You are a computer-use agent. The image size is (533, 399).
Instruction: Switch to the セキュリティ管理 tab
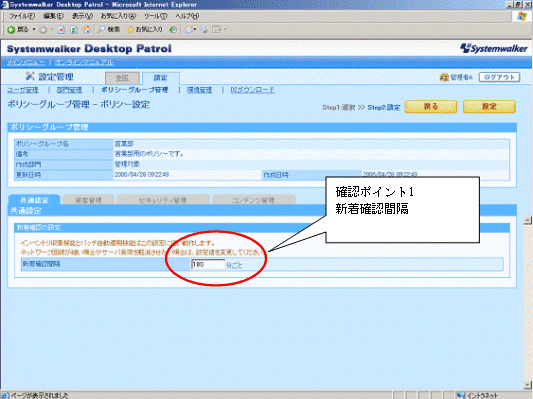click(163, 200)
